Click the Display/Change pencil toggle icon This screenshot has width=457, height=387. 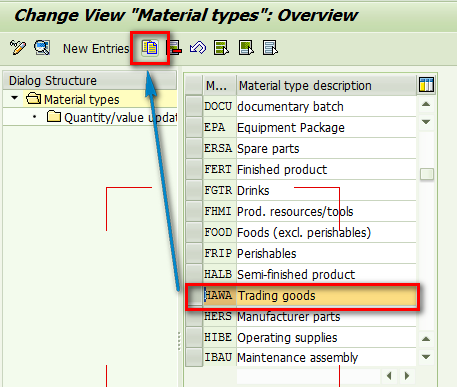tap(18, 48)
